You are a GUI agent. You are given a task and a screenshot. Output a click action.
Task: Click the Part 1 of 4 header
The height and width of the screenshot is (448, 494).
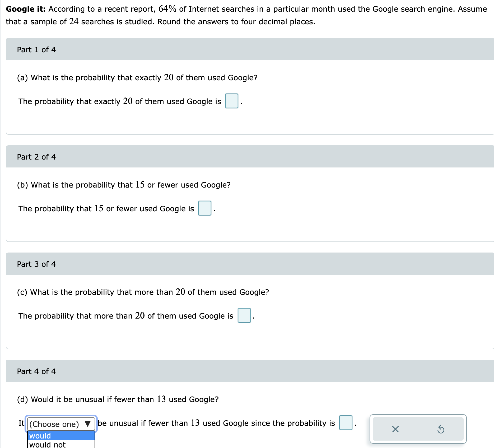(36, 49)
